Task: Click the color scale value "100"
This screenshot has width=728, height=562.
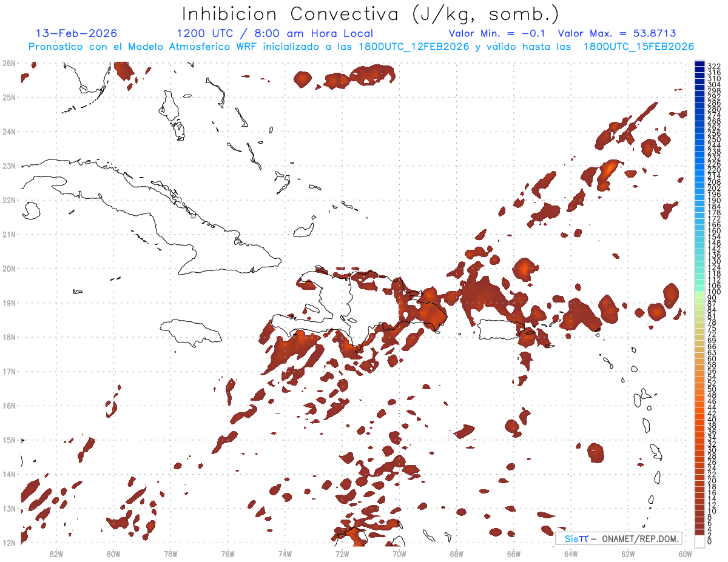Action: click(713, 292)
